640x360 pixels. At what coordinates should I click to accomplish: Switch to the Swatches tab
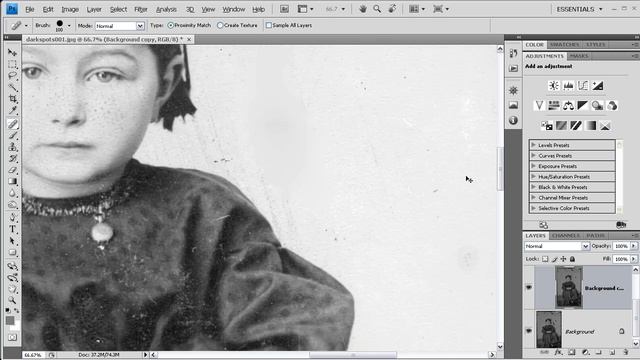click(564, 44)
